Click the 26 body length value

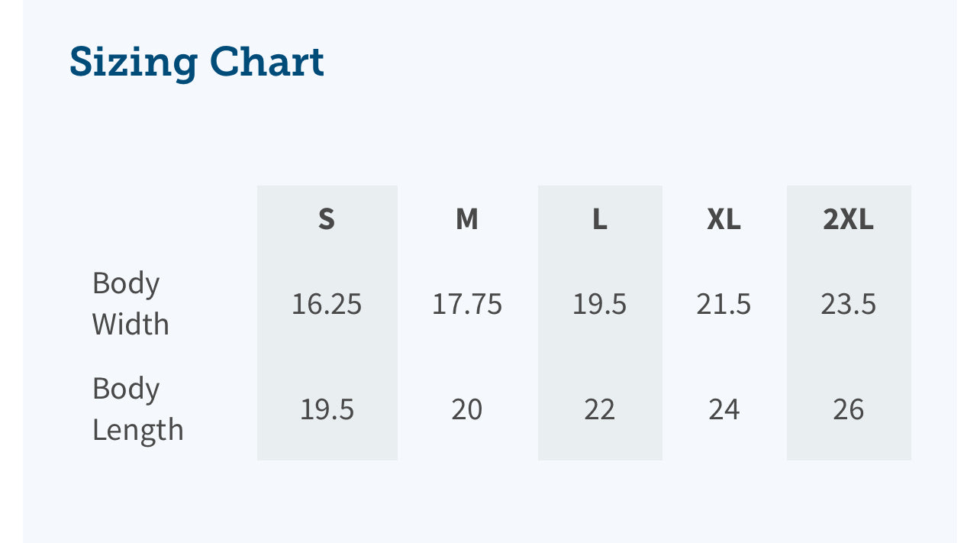(x=849, y=410)
